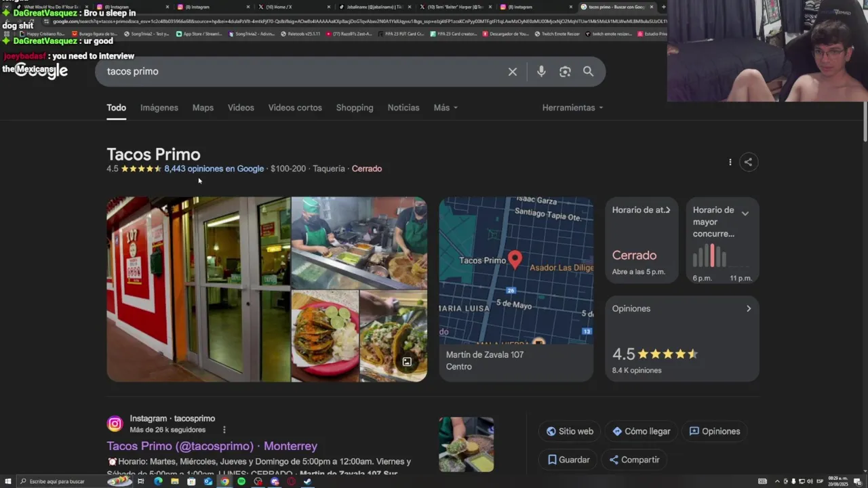Expand the Horario de atención card
868x488 pixels.
pos(668,210)
